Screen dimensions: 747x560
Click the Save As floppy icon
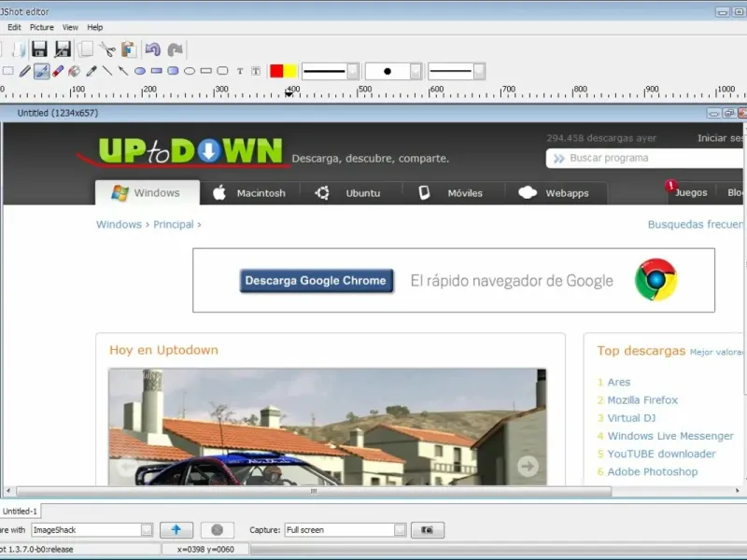click(x=63, y=49)
